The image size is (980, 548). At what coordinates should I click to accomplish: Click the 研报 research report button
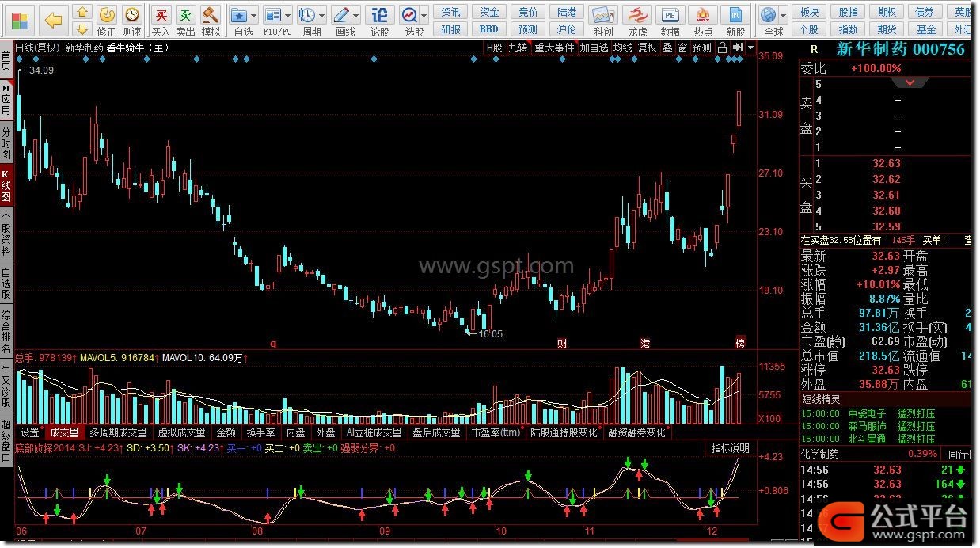[450, 29]
